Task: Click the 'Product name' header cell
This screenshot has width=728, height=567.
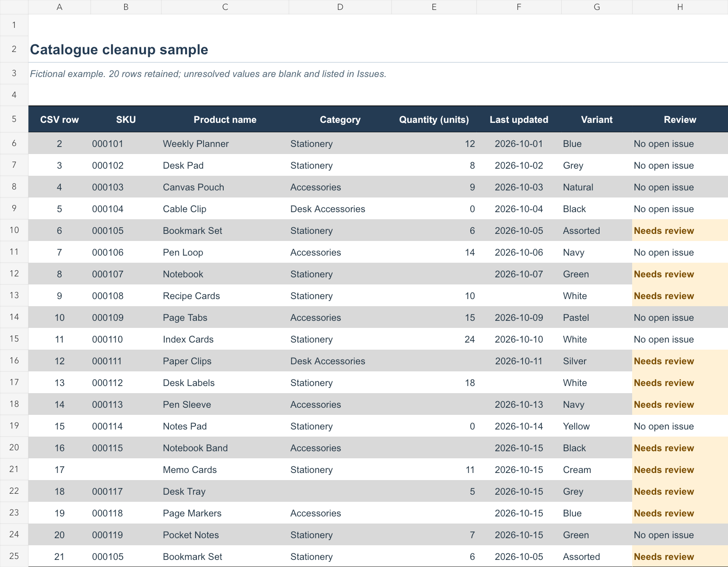Action: tap(225, 120)
